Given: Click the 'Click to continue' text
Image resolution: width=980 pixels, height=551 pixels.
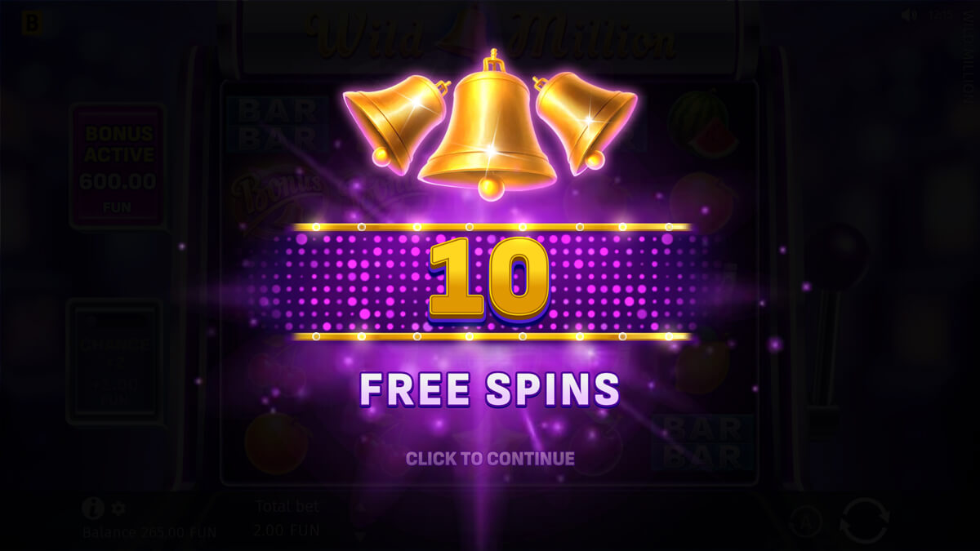Looking at the screenshot, I should (x=490, y=459).
